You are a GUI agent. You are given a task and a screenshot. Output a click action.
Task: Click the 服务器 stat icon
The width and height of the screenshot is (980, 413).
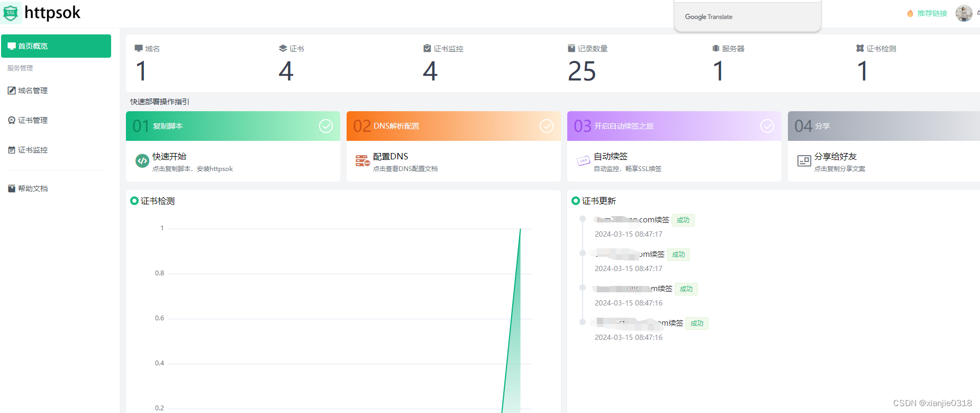click(716, 48)
